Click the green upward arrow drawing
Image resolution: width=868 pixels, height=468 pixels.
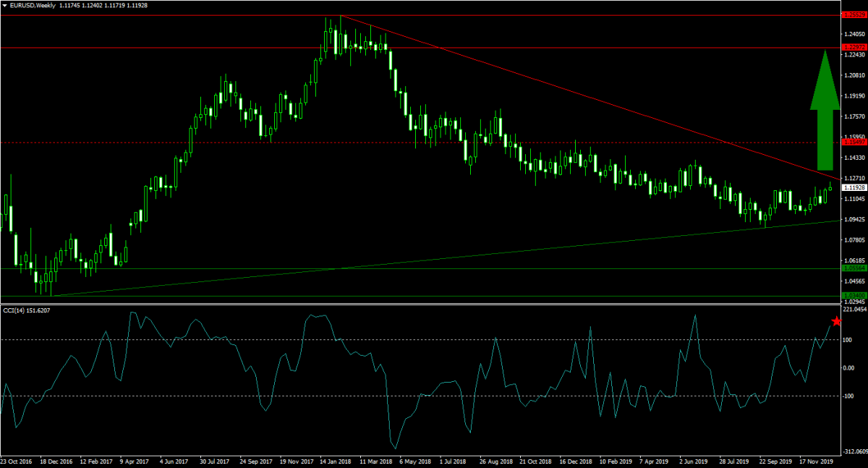[824, 112]
